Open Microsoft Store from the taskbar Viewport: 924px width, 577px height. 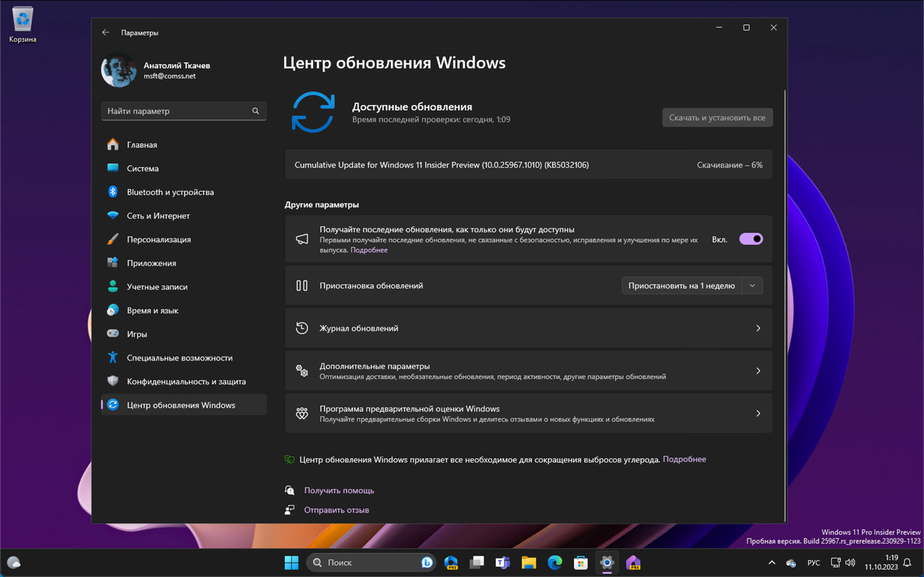pyautogui.click(x=581, y=562)
